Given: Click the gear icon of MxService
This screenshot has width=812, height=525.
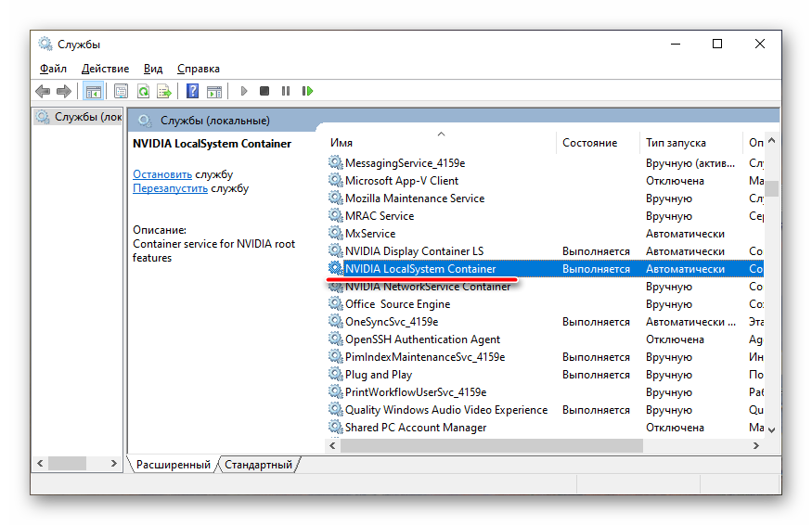Looking at the screenshot, I should (x=336, y=233).
